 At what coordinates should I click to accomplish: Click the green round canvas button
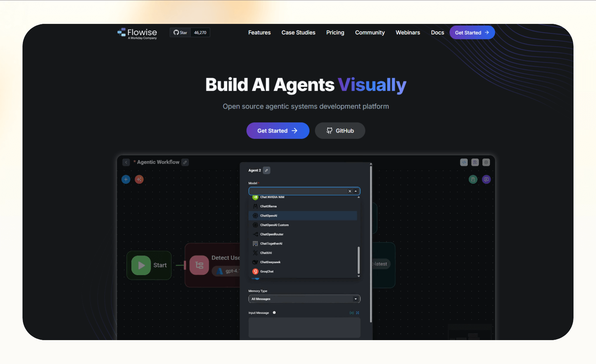click(473, 180)
